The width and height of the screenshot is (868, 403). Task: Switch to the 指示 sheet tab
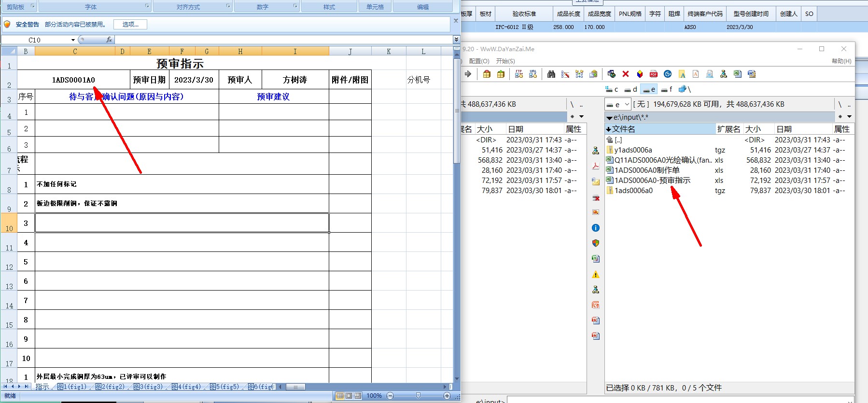[42, 387]
